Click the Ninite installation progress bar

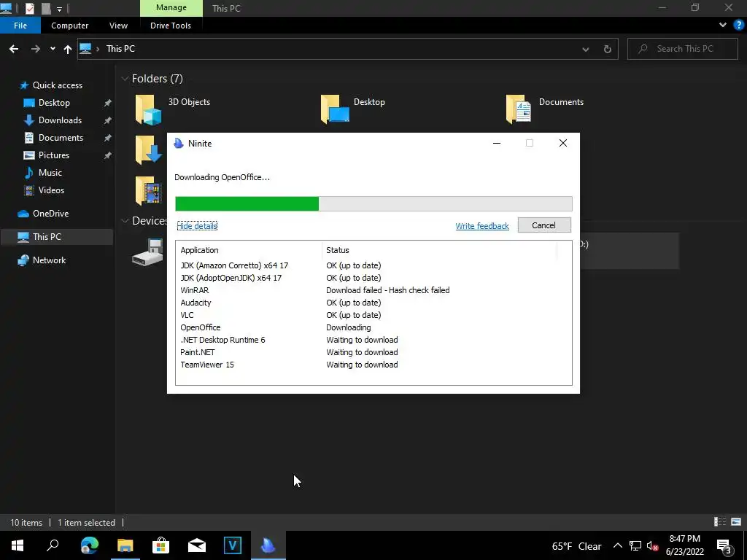(373, 203)
